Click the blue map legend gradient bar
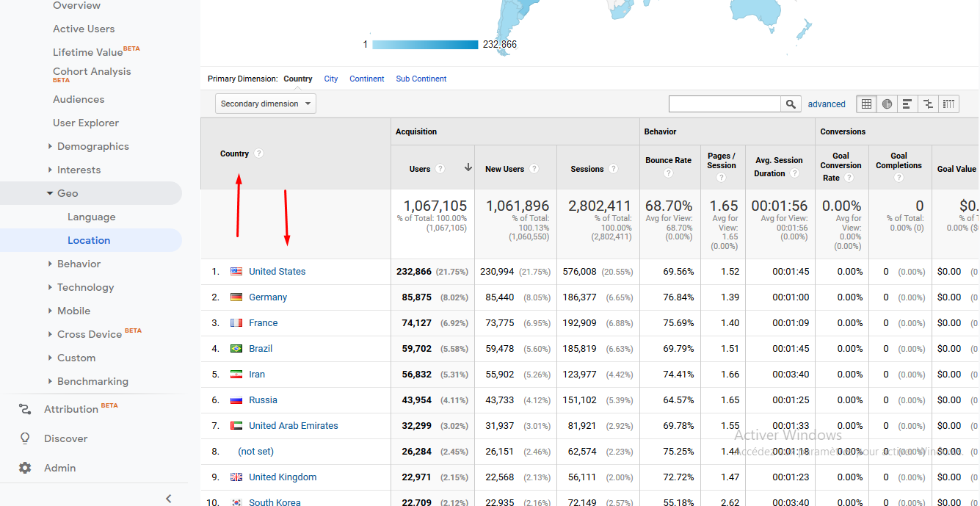This screenshot has width=980, height=506. click(426, 44)
